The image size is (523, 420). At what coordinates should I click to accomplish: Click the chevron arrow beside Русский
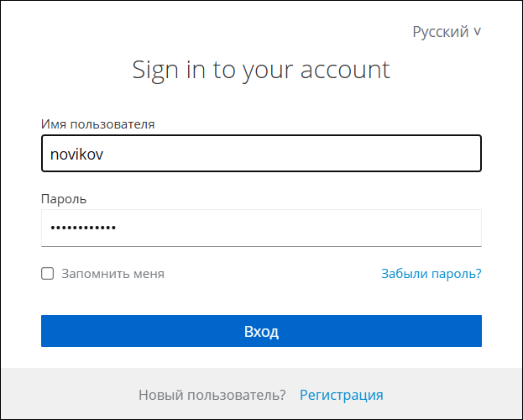point(478,32)
